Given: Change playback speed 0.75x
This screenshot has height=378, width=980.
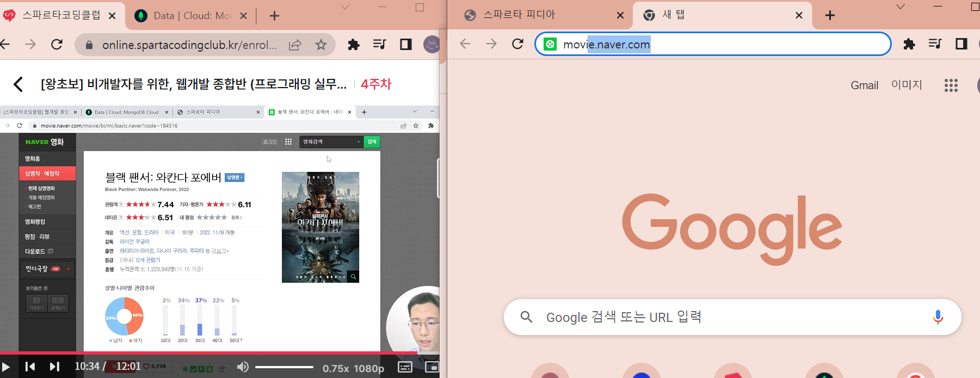Looking at the screenshot, I should pos(335,368).
